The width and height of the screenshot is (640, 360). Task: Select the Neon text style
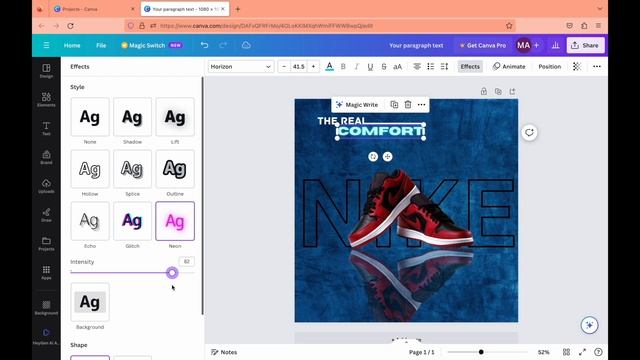coord(175,221)
